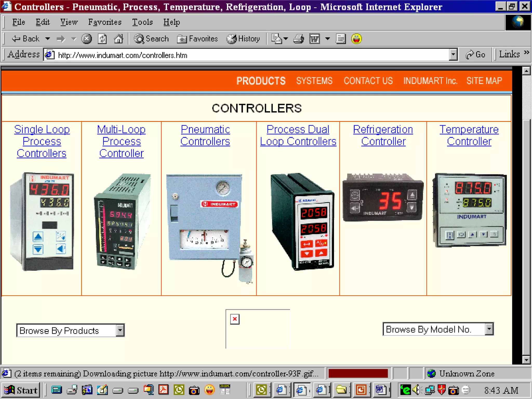Expand the Back button history arrow

(48, 39)
